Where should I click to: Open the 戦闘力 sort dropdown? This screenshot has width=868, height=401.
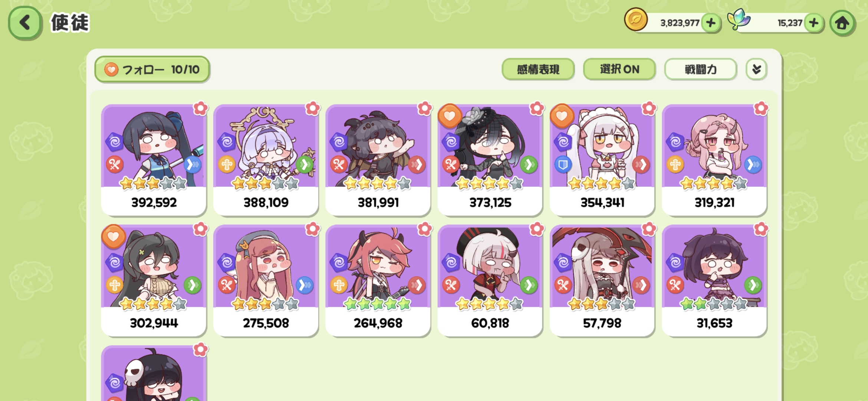click(700, 69)
